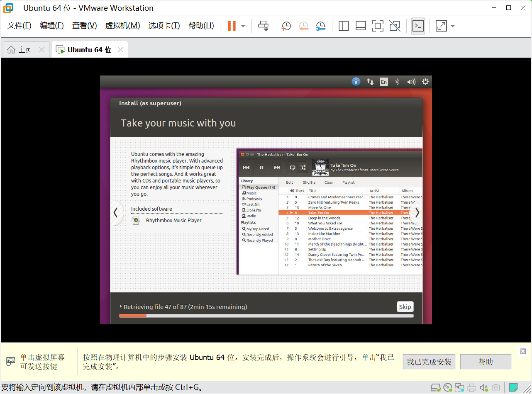Viewport: 532px width, 394px height.
Task: Dismiss the yellow installation hint bar
Action: (x=523, y=351)
